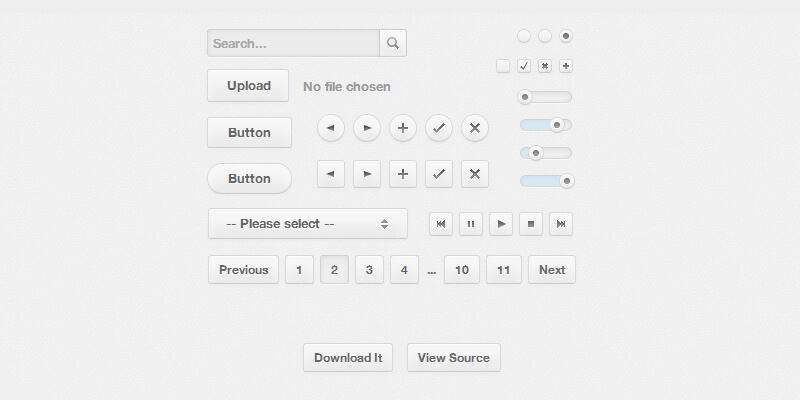This screenshot has height=400, width=800.
Task: Select the filled radio button
Action: pos(566,36)
